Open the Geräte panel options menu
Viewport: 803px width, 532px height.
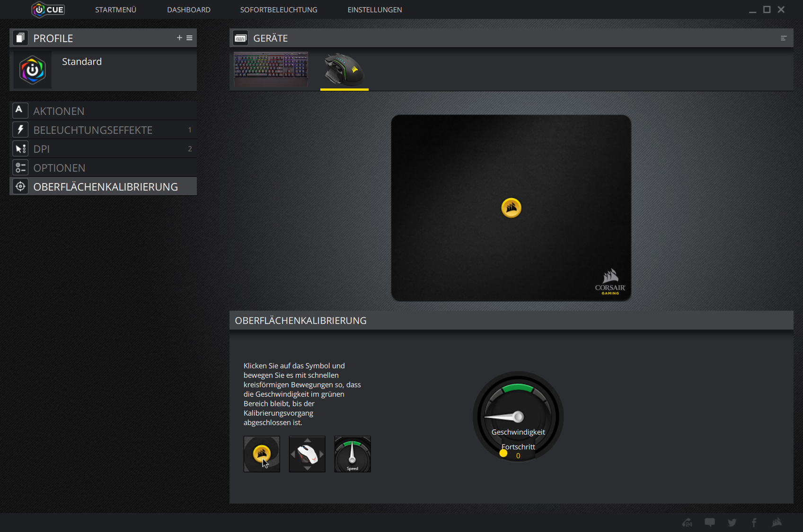click(783, 38)
